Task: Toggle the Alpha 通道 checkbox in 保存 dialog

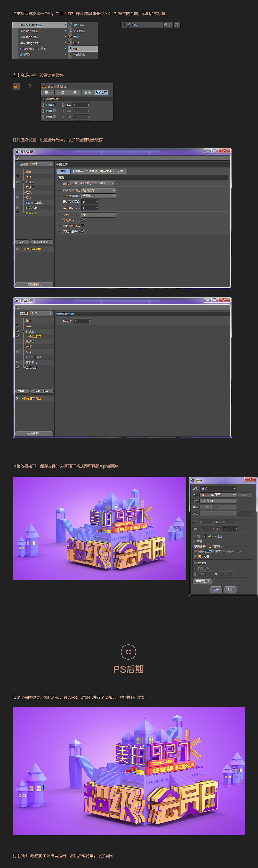Action: click(205, 536)
